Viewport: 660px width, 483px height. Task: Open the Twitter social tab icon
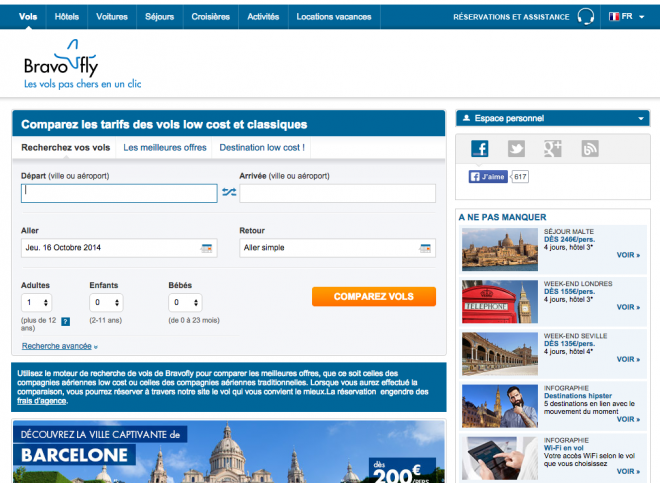click(x=516, y=148)
